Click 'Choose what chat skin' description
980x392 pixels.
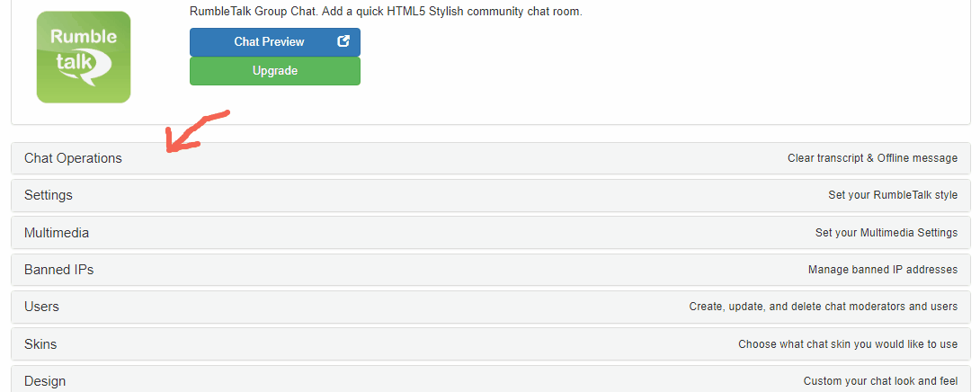tap(848, 344)
